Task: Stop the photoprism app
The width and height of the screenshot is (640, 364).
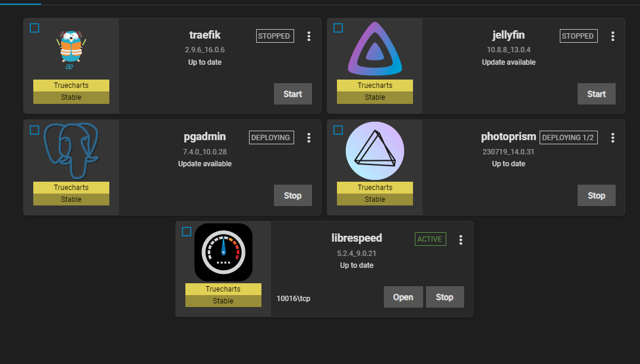Action: coord(597,195)
